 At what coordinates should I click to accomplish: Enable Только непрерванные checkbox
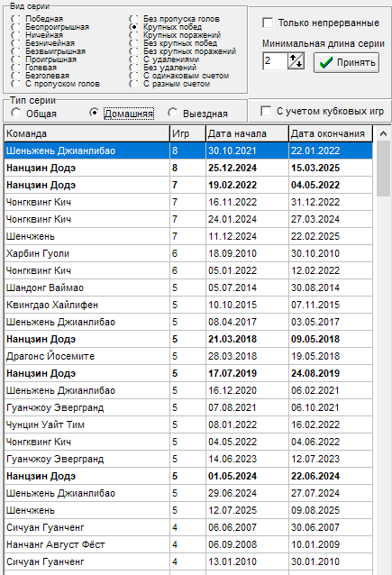(268, 23)
